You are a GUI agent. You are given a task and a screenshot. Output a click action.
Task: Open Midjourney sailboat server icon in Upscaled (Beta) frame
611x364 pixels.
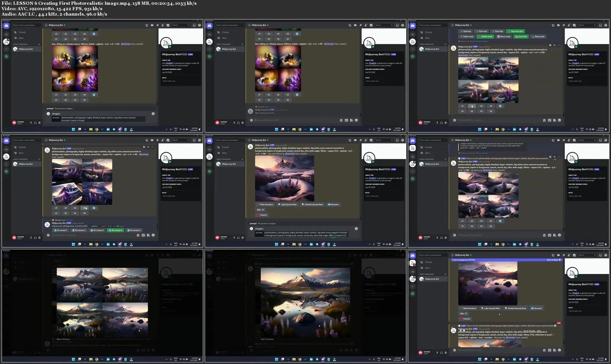(210, 157)
